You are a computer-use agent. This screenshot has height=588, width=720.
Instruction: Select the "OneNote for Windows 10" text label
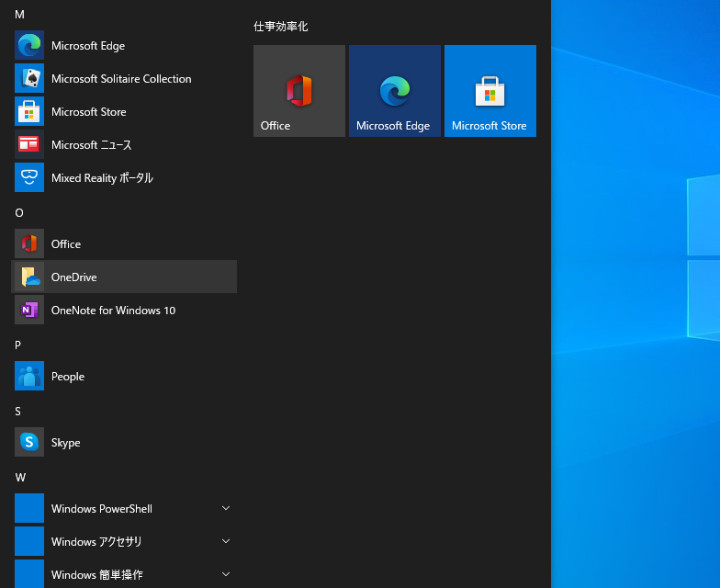(x=114, y=311)
